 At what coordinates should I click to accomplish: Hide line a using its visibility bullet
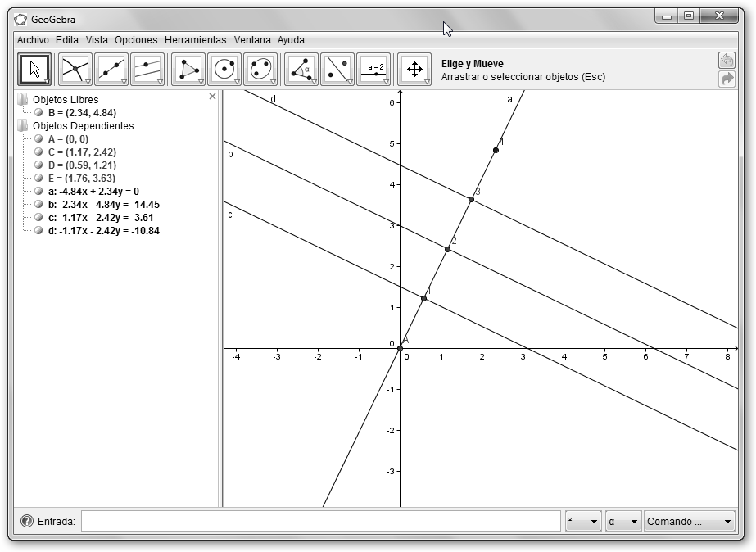click(x=38, y=192)
